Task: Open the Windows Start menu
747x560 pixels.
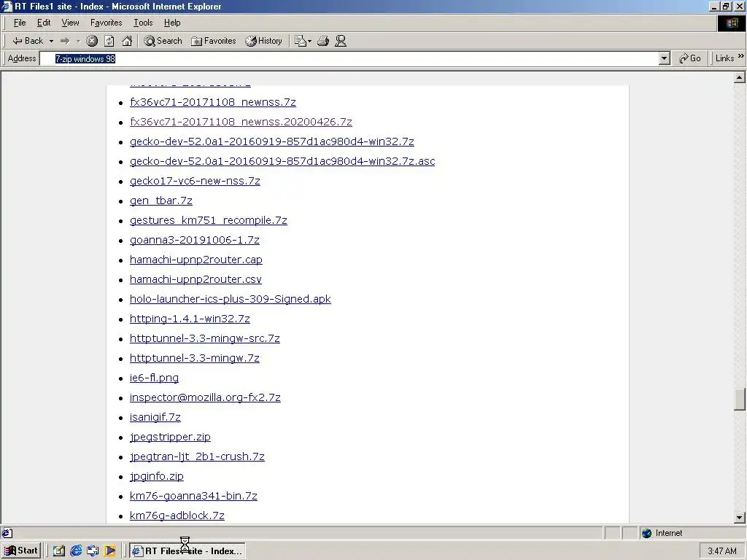Action: click(21, 551)
